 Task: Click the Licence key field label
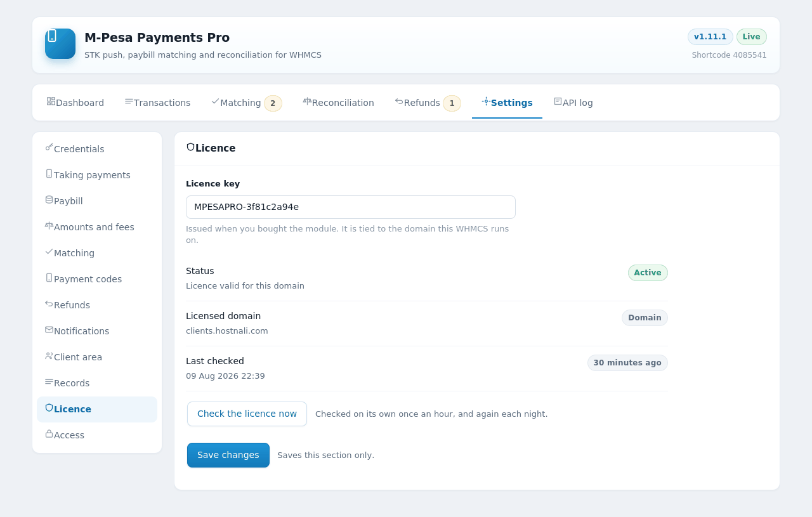[213, 184]
